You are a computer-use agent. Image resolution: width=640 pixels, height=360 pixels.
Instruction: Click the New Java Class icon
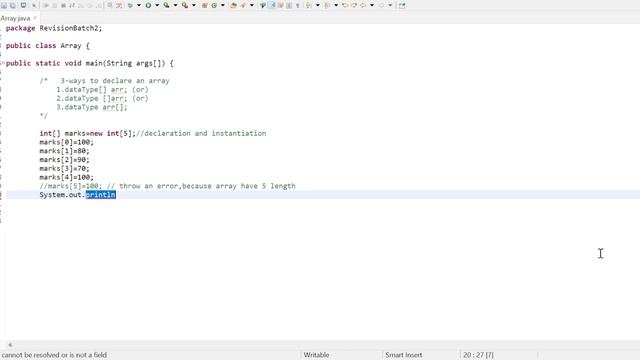coord(214,5)
